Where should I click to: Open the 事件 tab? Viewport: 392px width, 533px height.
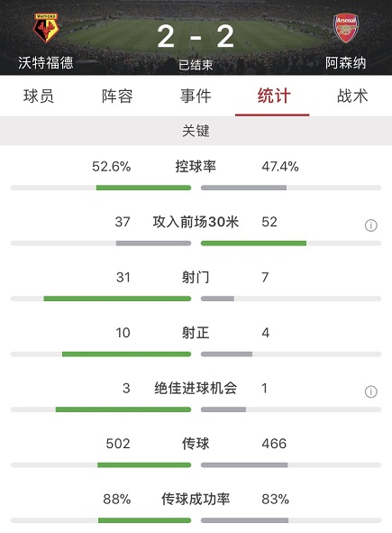click(196, 96)
